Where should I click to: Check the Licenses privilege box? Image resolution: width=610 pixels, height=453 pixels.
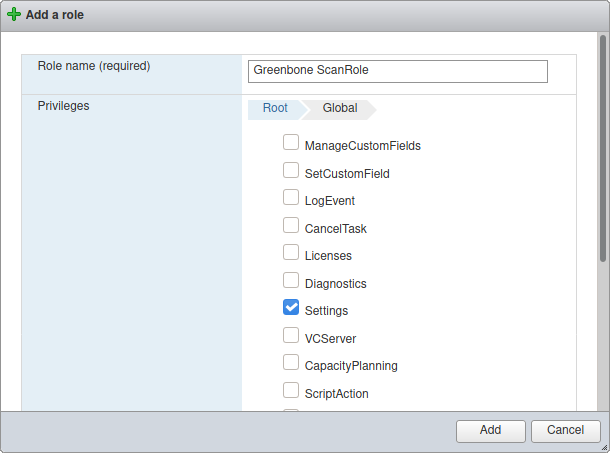(291, 253)
